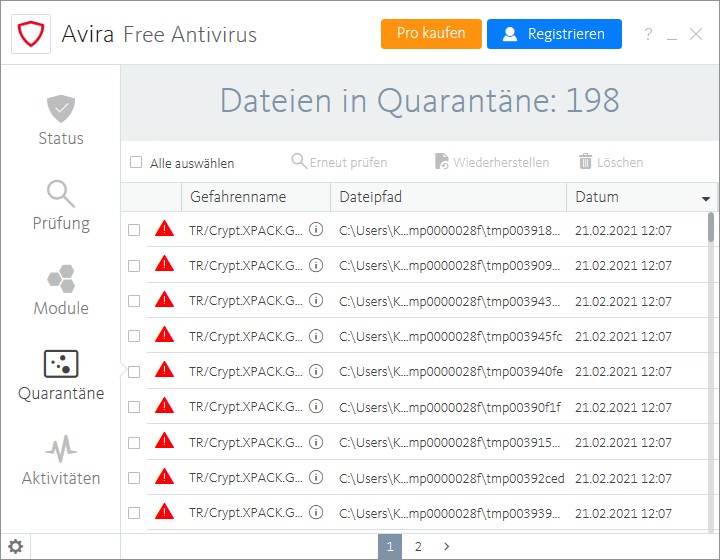Select the checkbox for the tmp00392ced file
Screen dimensions: 720x560
click(x=134, y=478)
